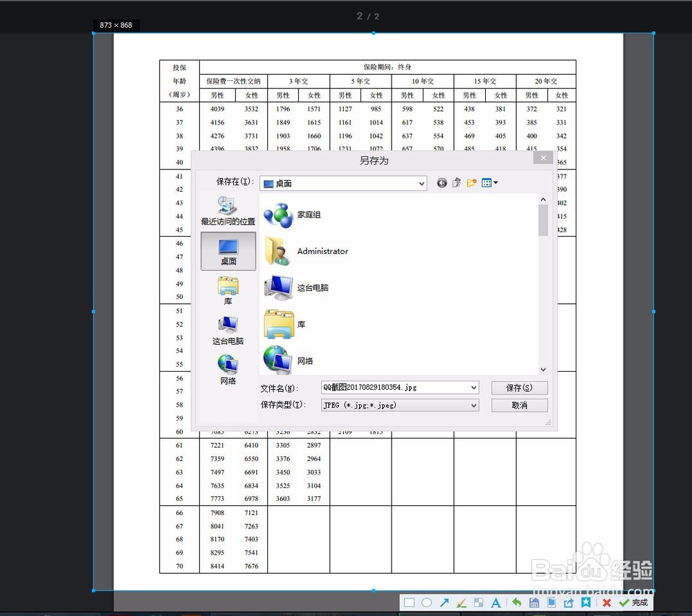Click the file list scroll up arrow

(x=543, y=199)
